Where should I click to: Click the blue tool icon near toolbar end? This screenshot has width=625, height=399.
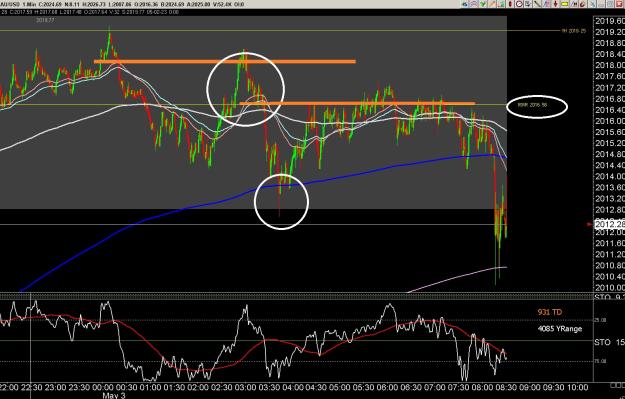coord(592,4)
